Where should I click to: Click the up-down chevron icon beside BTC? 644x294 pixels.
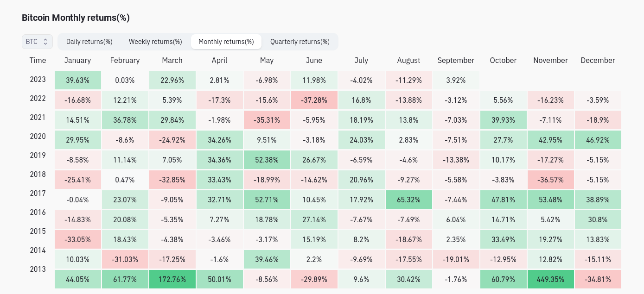(x=46, y=41)
